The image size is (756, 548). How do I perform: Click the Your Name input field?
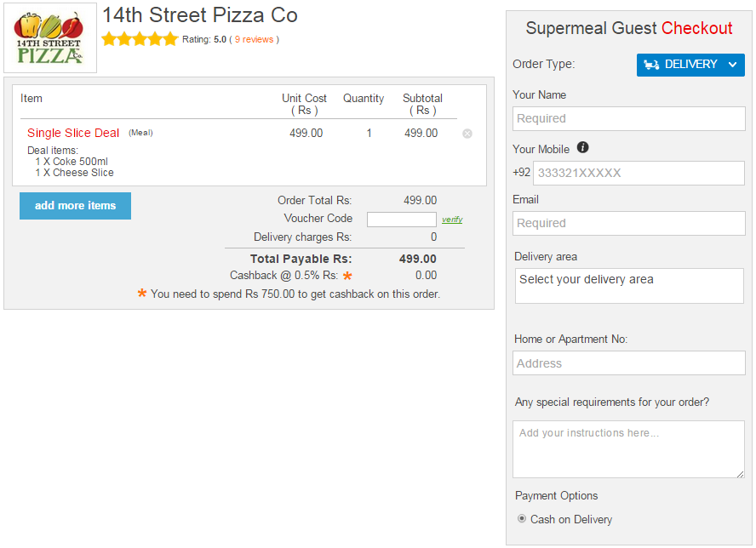click(x=628, y=118)
